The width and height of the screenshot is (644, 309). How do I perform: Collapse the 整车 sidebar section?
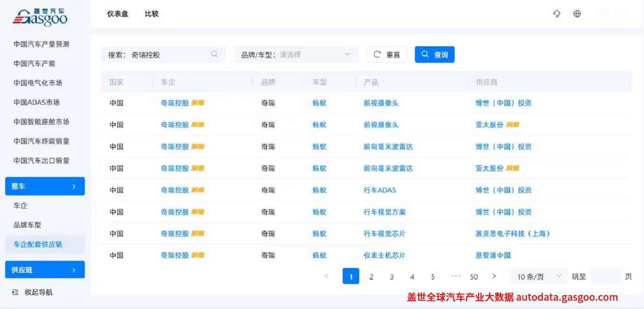tap(45, 186)
